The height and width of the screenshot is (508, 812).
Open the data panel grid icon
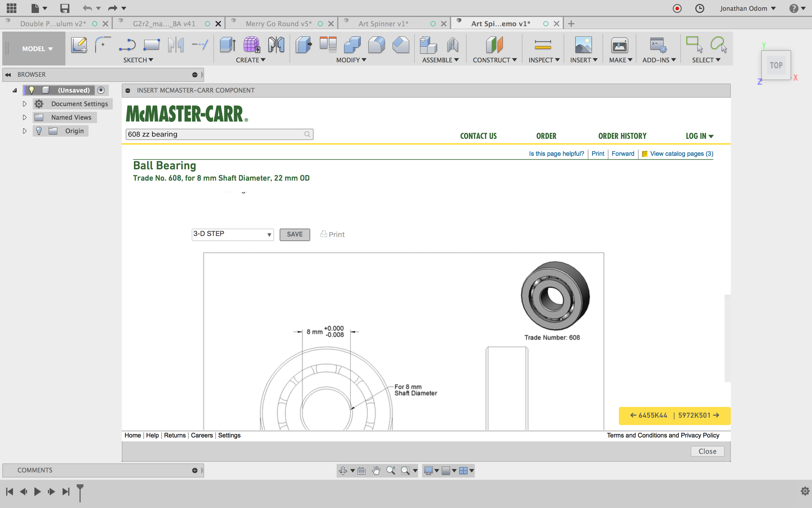coord(11,8)
